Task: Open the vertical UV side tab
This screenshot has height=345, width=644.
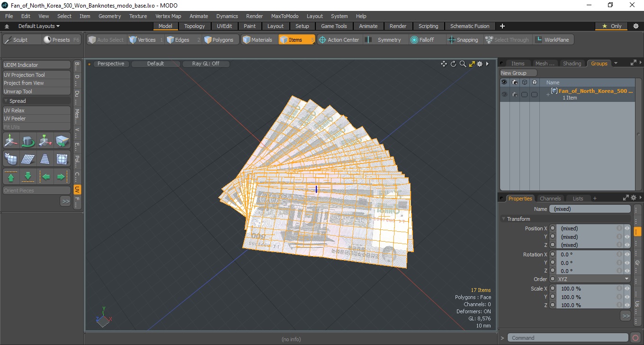Action: tap(77, 190)
